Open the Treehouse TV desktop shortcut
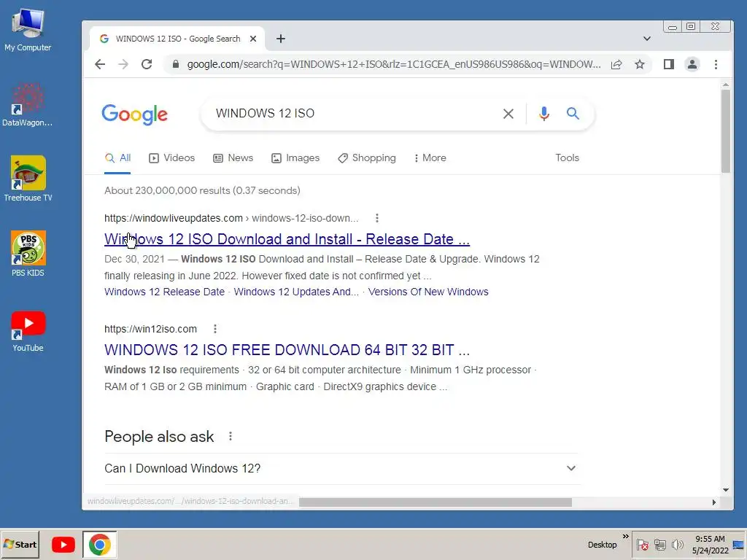 click(x=28, y=179)
